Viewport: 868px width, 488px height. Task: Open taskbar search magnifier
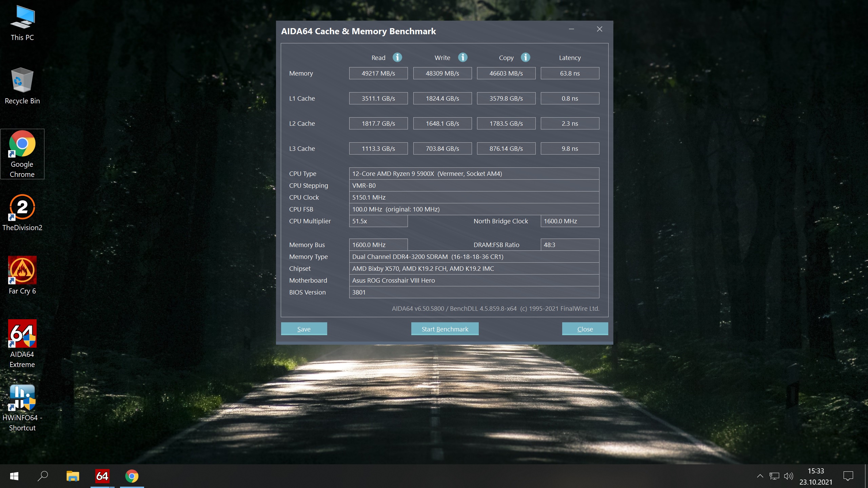[43, 476]
